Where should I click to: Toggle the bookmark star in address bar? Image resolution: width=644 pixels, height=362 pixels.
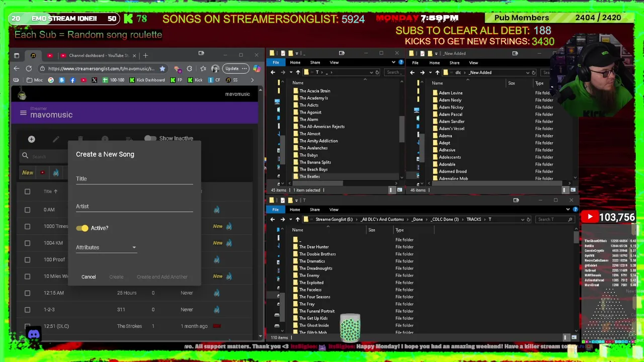coord(162,68)
